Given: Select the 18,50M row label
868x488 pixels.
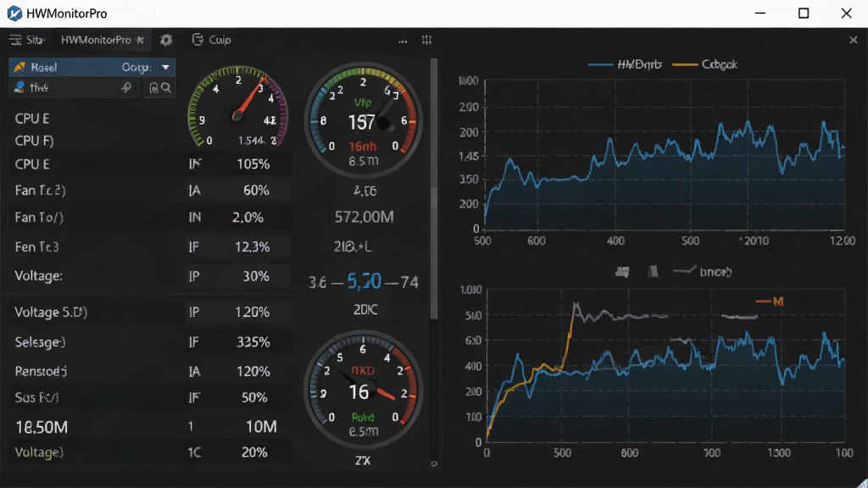Looking at the screenshot, I should click(x=42, y=427).
